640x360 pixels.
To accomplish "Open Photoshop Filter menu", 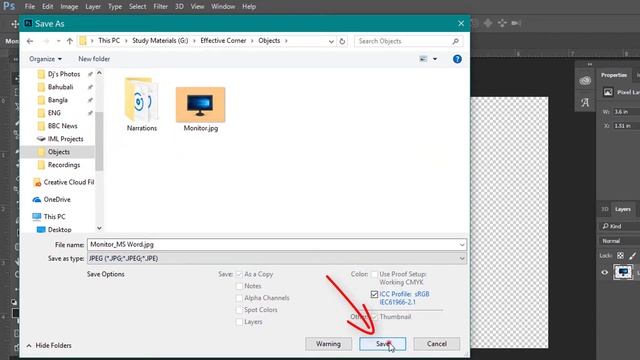I will point(160,7).
